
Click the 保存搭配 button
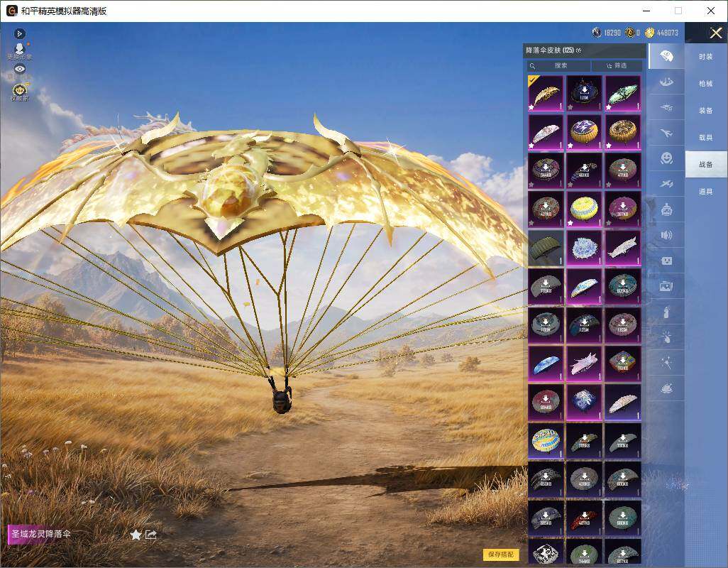pos(501,554)
